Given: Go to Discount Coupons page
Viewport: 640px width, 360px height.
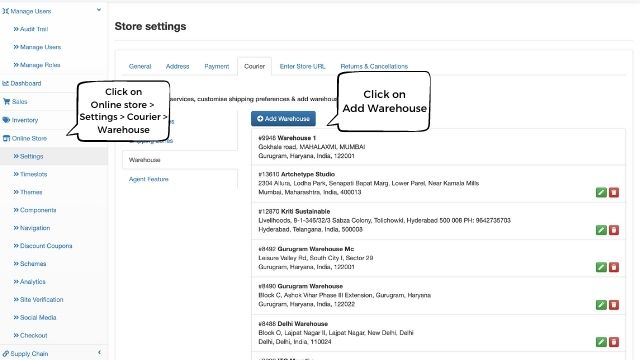Looking at the screenshot, I should coord(42,246).
